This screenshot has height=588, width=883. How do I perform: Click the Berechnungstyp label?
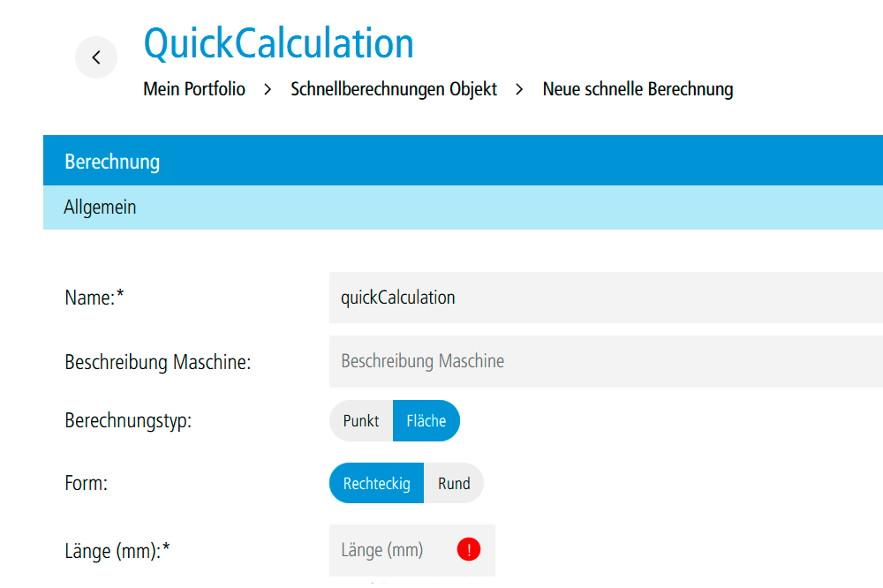[x=128, y=421]
